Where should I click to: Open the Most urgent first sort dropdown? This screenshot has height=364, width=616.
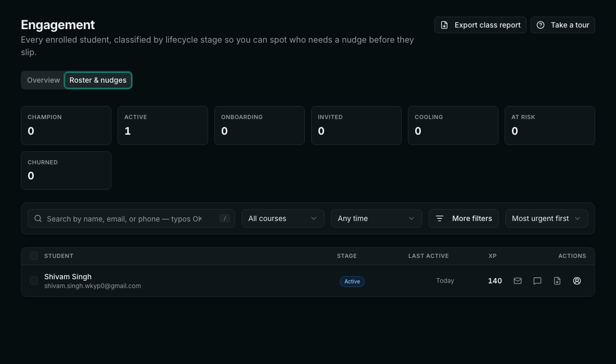pos(546,218)
